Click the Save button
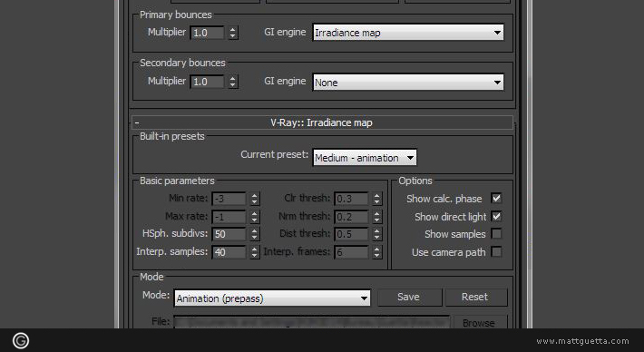This screenshot has width=644, height=352. [409, 297]
